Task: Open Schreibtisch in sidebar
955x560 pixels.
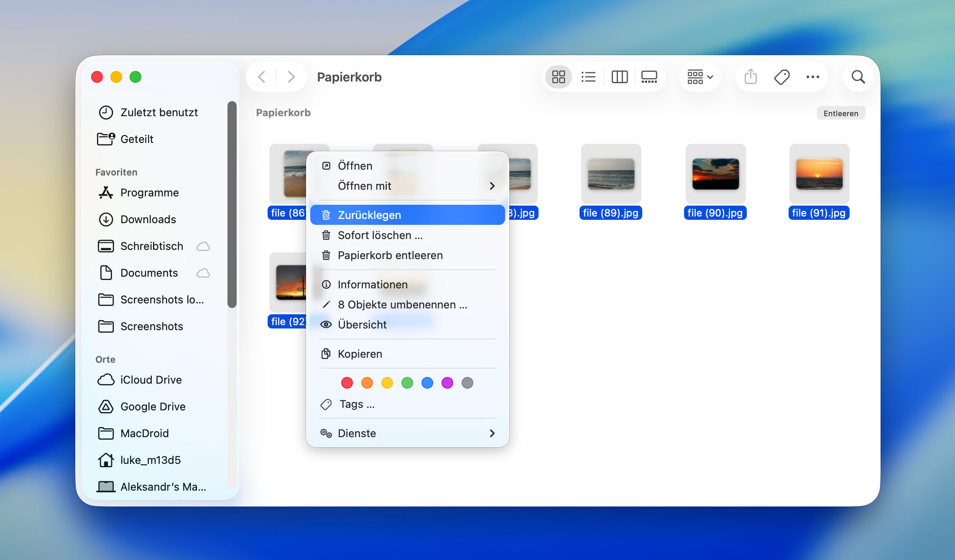Action: [152, 246]
